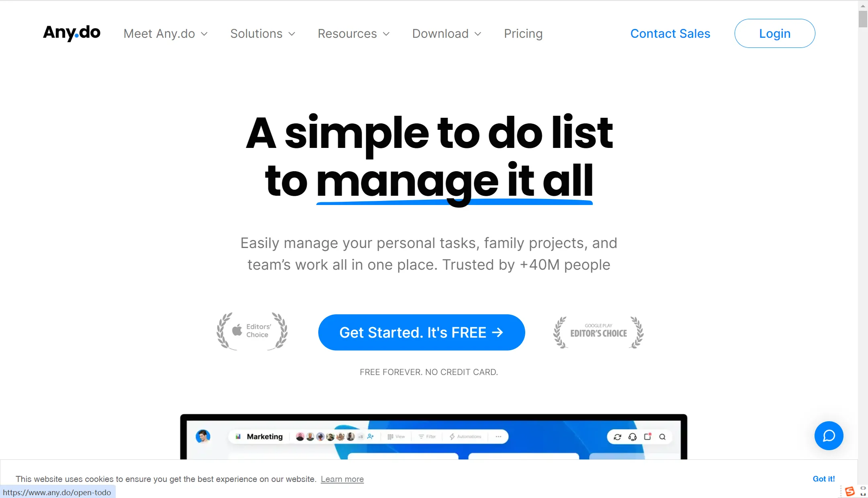Click Got it to dismiss cookie banner
Image resolution: width=868 pixels, height=498 pixels.
coord(823,478)
